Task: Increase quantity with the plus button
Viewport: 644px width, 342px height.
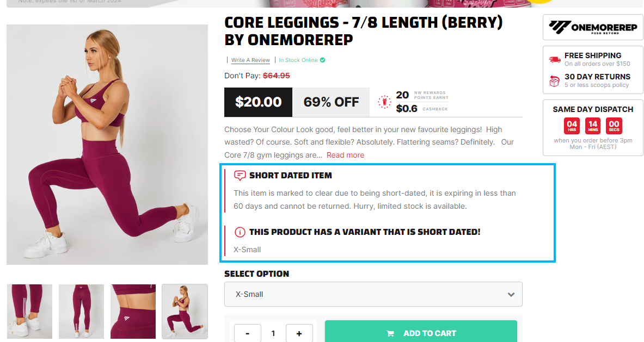Action: point(299,333)
